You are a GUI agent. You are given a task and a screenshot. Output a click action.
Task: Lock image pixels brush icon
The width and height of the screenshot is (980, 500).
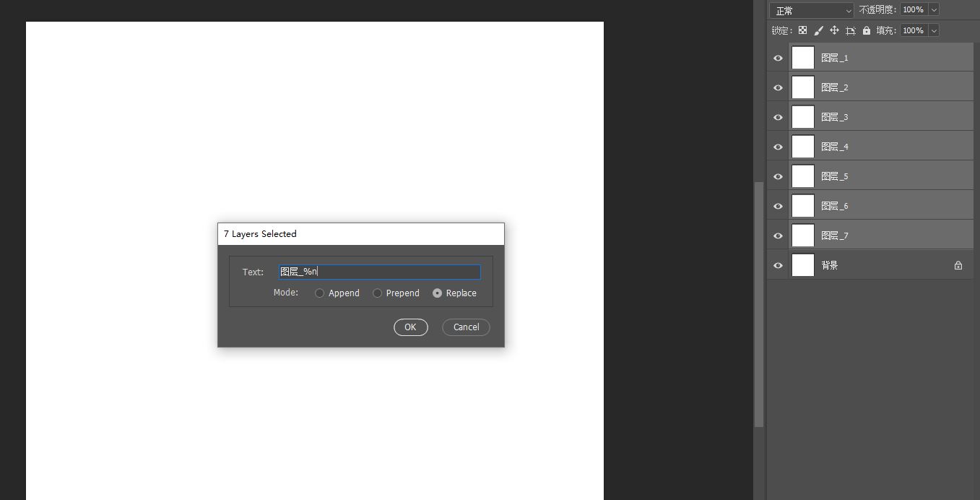818,30
